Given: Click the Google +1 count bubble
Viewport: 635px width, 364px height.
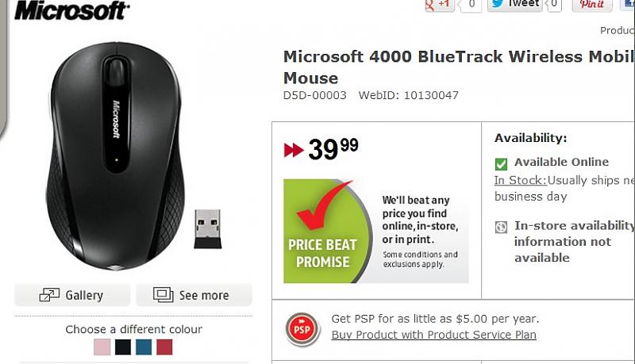Looking at the screenshot, I should point(470,5).
